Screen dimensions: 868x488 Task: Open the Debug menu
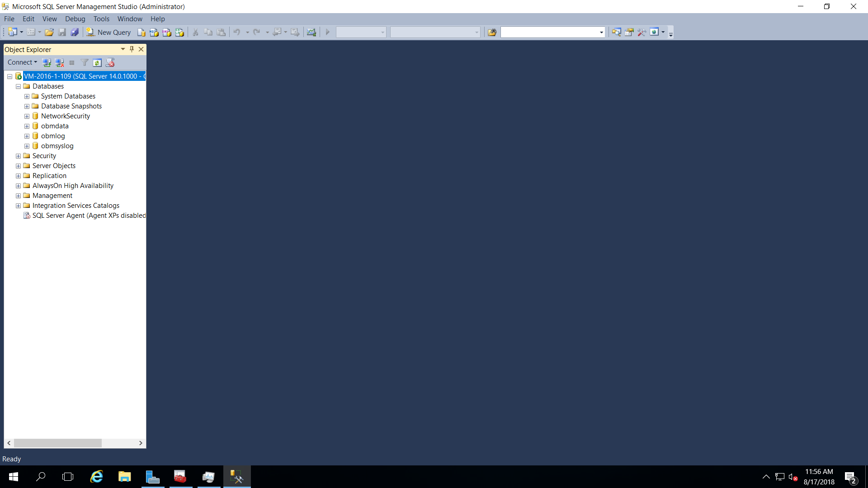pyautogui.click(x=75, y=19)
